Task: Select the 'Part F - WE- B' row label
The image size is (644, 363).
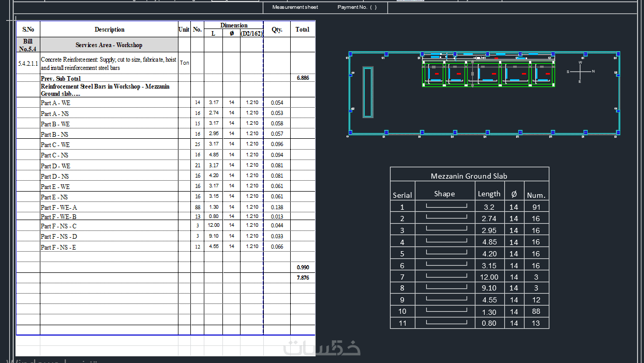Action: tap(59, 216)
